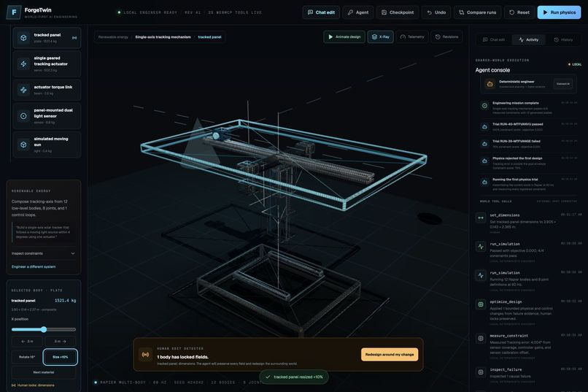The height and width of the screenshot is (392, 588).
Task: Click Rotate 15° button
Action: (26, 357)
